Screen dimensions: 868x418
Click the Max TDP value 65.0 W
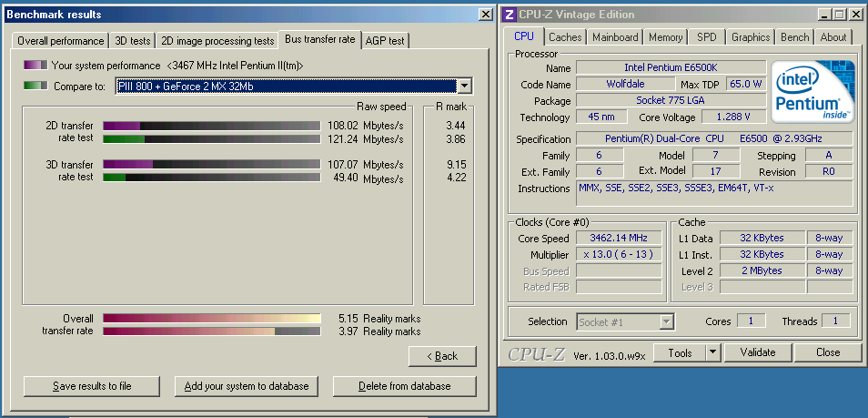coord(746,85)
